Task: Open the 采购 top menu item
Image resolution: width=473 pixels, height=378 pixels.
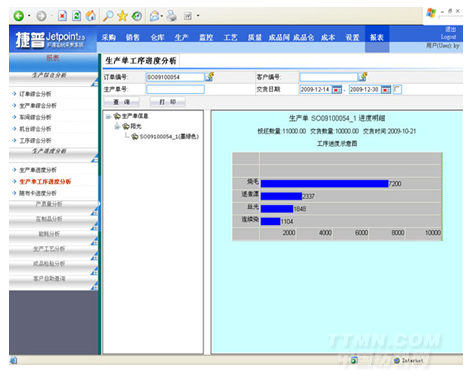Action: tap(109, 38)
